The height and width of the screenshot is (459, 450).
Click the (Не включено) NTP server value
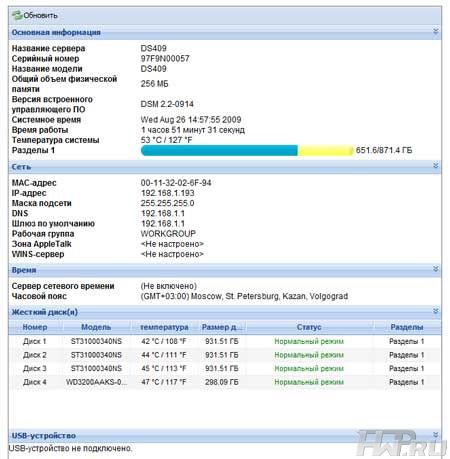[x=169, y=286]
